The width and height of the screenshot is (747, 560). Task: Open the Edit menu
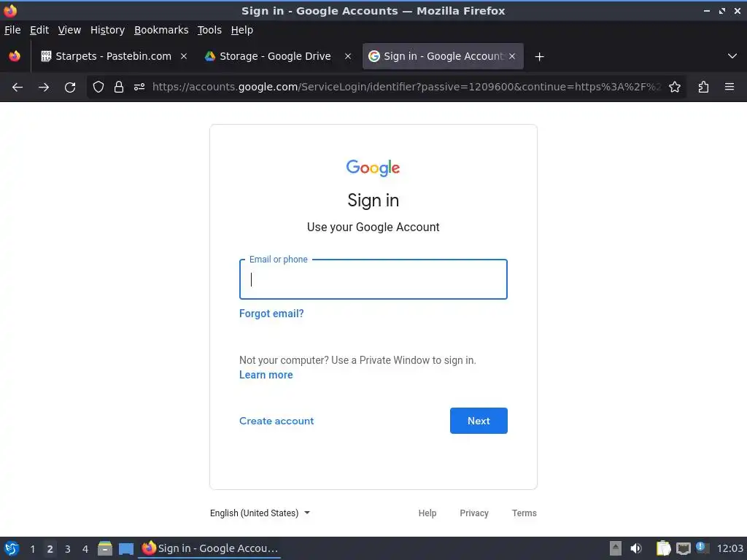coord(39,30)
